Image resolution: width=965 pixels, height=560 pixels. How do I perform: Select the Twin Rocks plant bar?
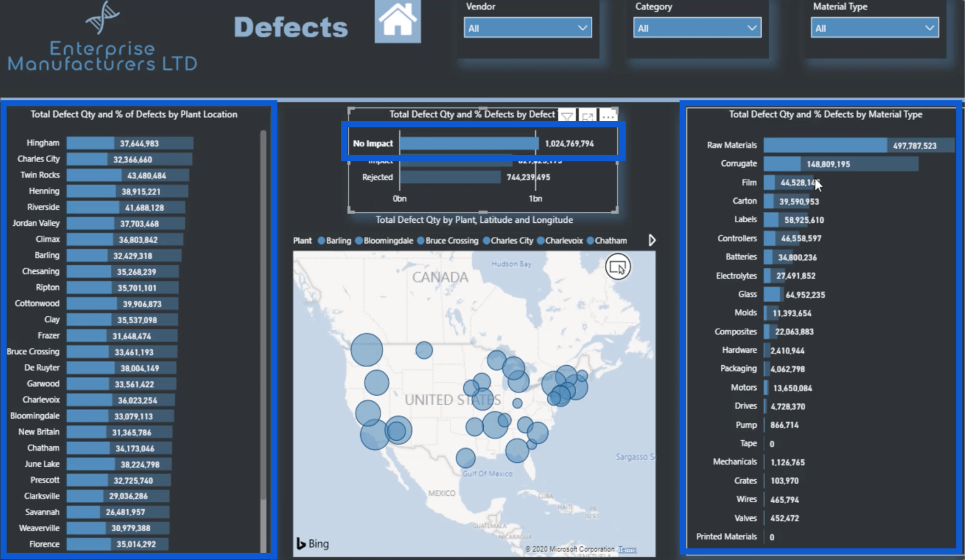point(128,175)
